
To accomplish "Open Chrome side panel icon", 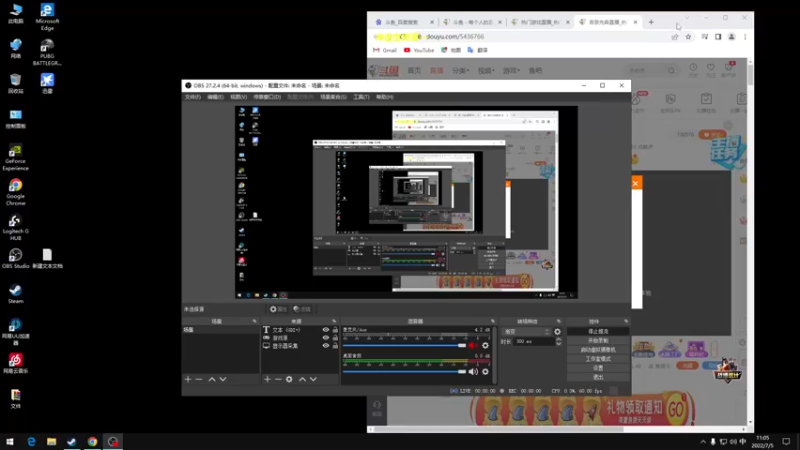I will (x=718, y=37).
